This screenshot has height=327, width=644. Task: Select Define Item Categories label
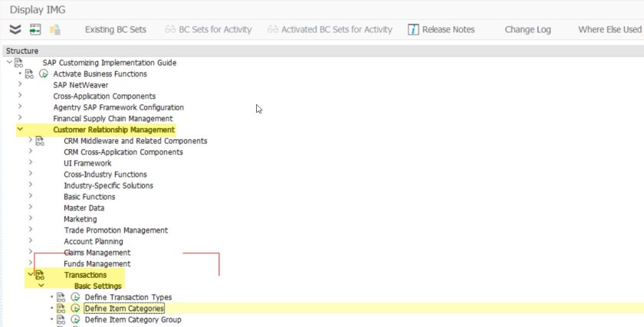[124, 308]
